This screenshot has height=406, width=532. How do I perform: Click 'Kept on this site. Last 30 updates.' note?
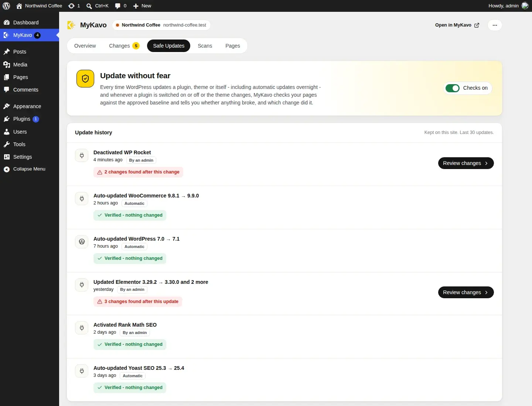459,133
